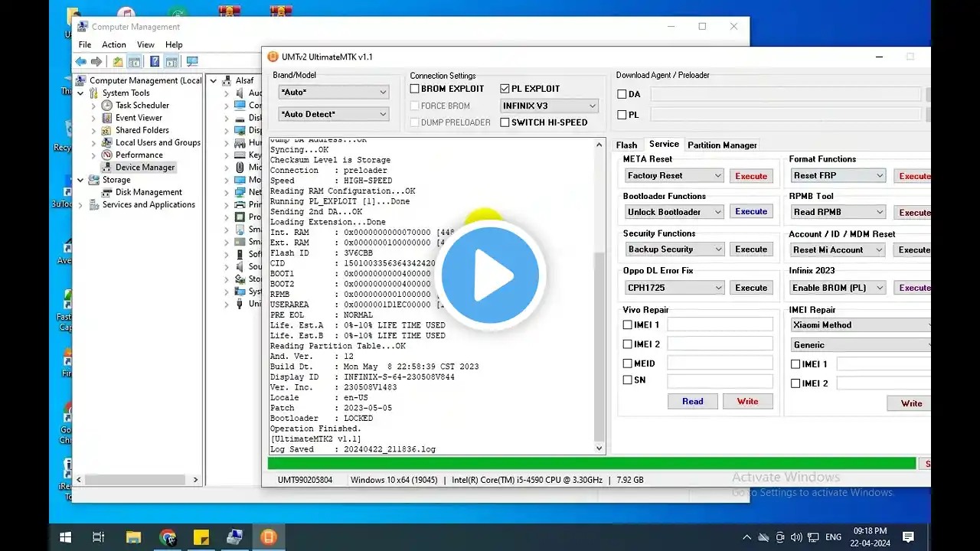Open the Windows Start menu
The image size is (980, 551).
[x=66, y=537]
